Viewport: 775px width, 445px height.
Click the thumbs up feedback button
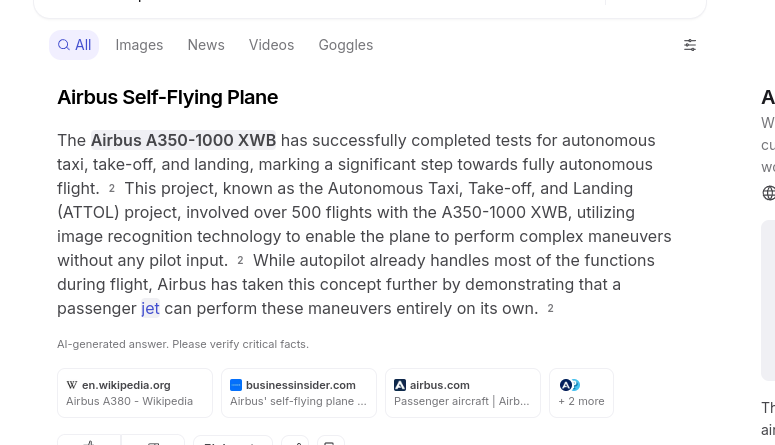(x=89, y=440)
